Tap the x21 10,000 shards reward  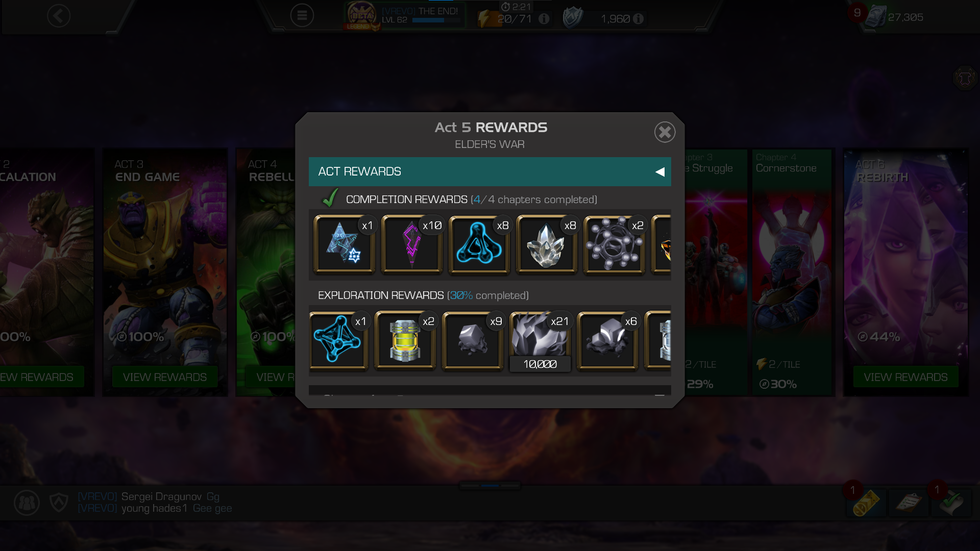(540, 341)
